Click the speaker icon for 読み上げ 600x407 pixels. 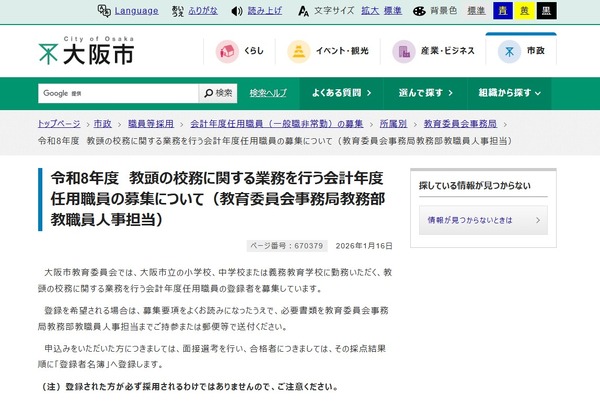[237, 11]
